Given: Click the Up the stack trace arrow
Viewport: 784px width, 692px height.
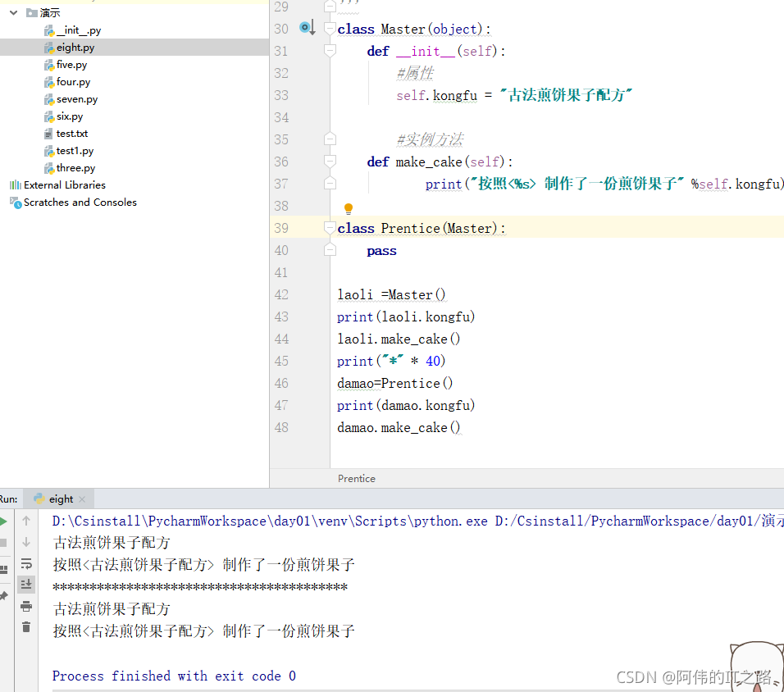Looking at the screenshot, I should tap(26, 521).
